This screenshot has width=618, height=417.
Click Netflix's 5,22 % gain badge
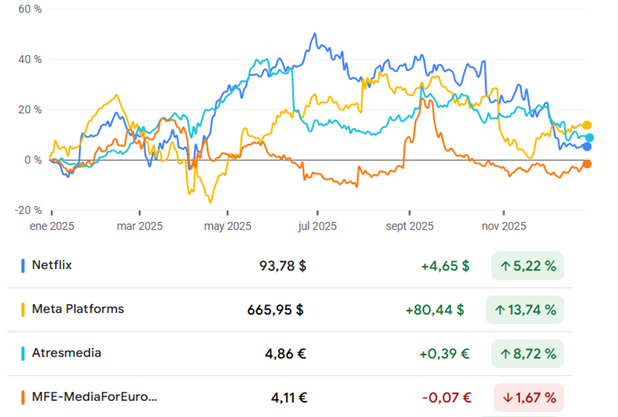pos(525,266)
